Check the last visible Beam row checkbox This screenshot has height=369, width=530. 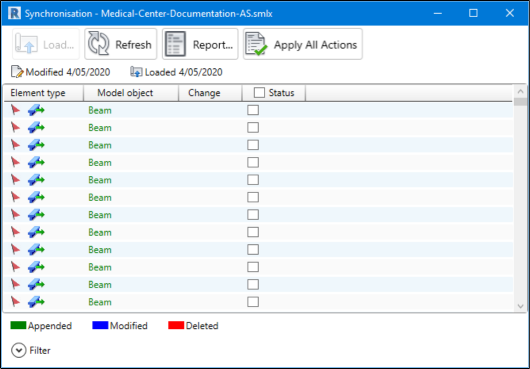pyautogui.click(x=253, y=302)
